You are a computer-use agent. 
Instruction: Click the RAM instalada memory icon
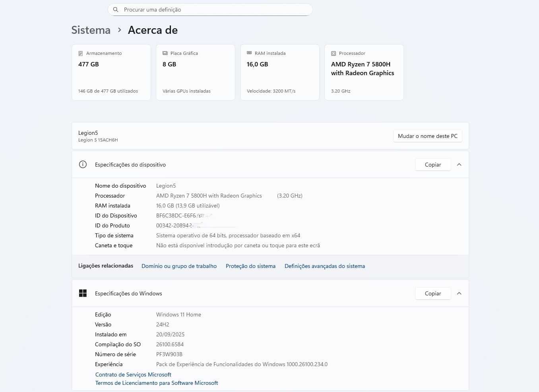[249, 53]
